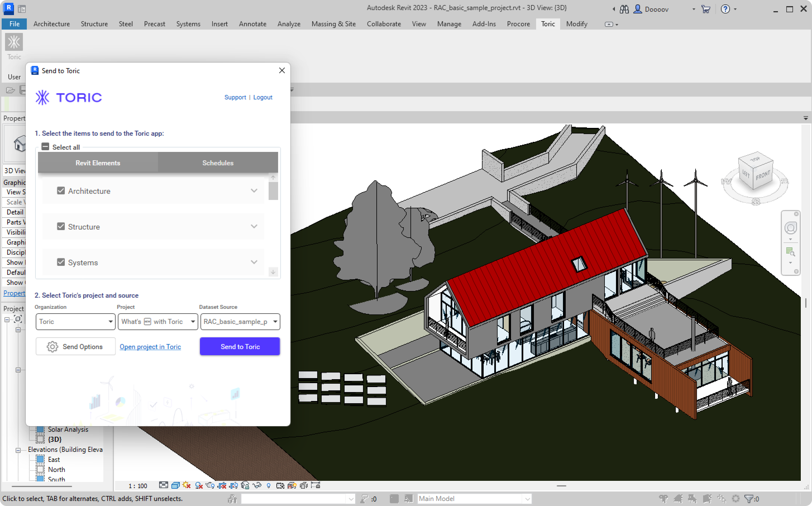Expand the Architecture category chevron
Screen dimensions: 812x506
point(254,191)
